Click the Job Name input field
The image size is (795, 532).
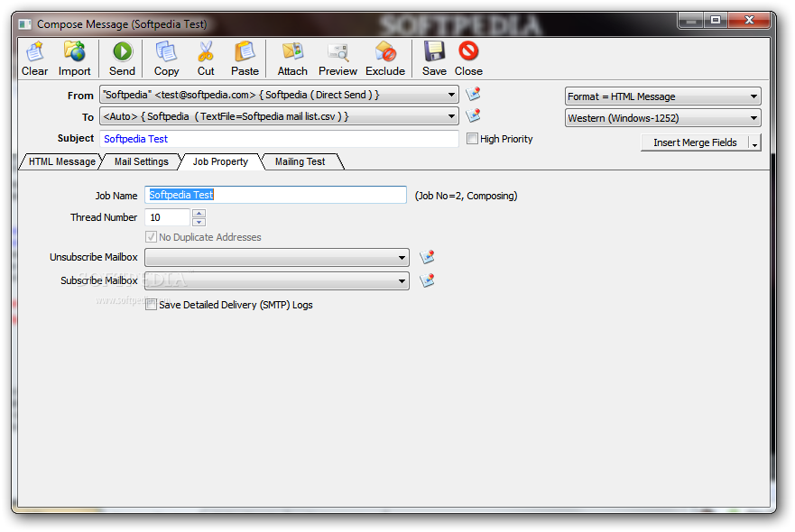[275, 195]
